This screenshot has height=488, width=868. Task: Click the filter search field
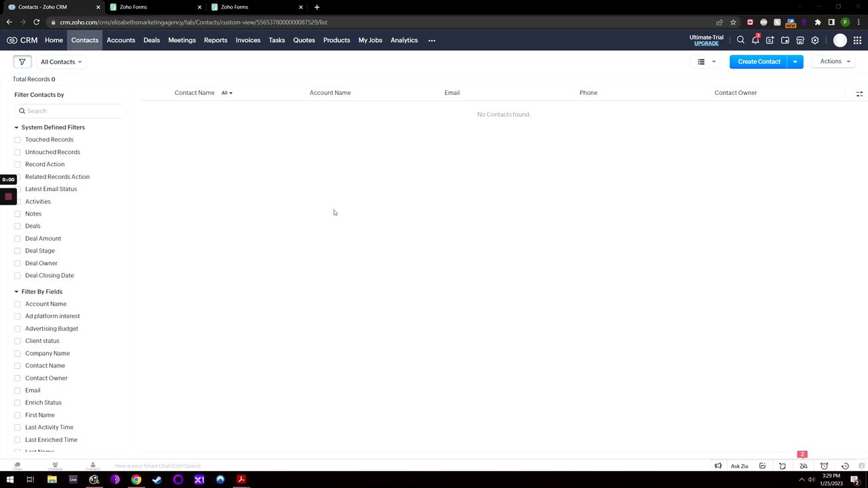point(71,110)
